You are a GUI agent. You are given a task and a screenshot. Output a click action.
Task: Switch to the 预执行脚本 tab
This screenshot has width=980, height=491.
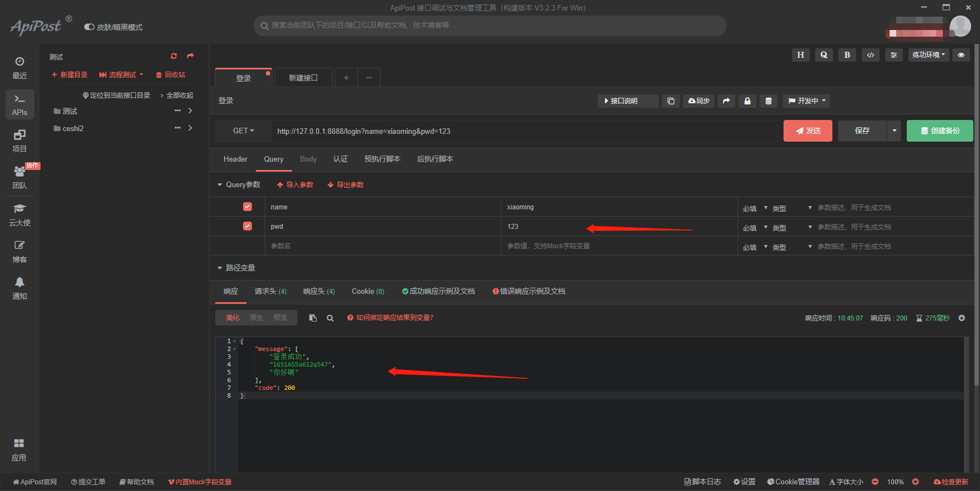tap(382, 159)
